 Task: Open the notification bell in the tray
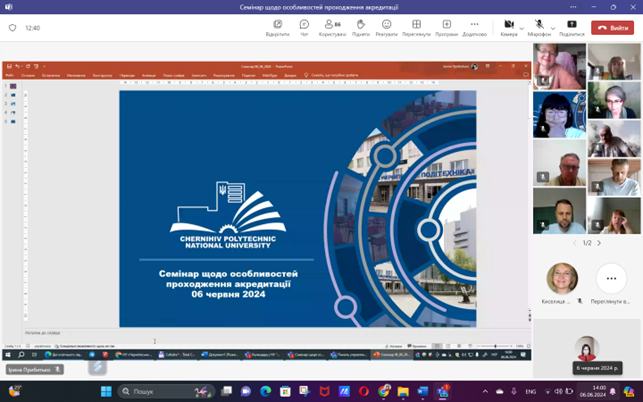(x=613, y=391)
